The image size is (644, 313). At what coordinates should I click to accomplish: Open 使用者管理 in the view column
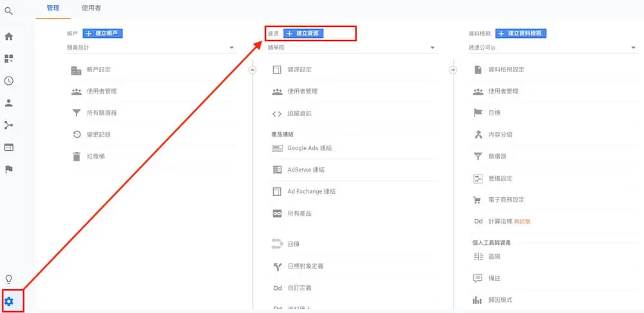click(503, 91)
